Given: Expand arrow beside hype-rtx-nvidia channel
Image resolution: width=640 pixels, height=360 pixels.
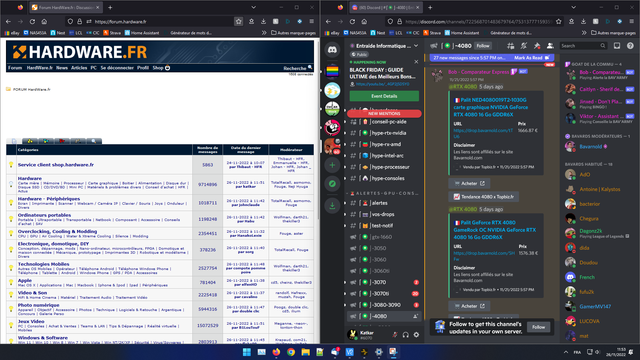Looking at the screenshot, I should [345, 133].
